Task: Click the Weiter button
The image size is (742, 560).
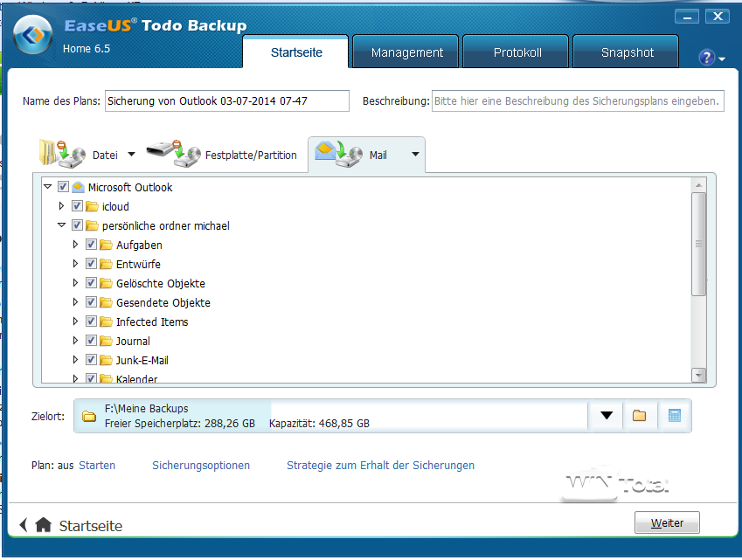Action: [x=667, y=522]
